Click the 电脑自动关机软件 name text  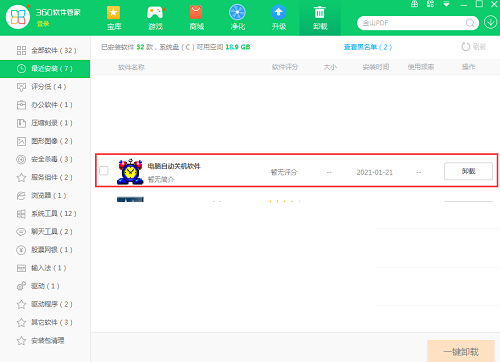click(174, 166)
